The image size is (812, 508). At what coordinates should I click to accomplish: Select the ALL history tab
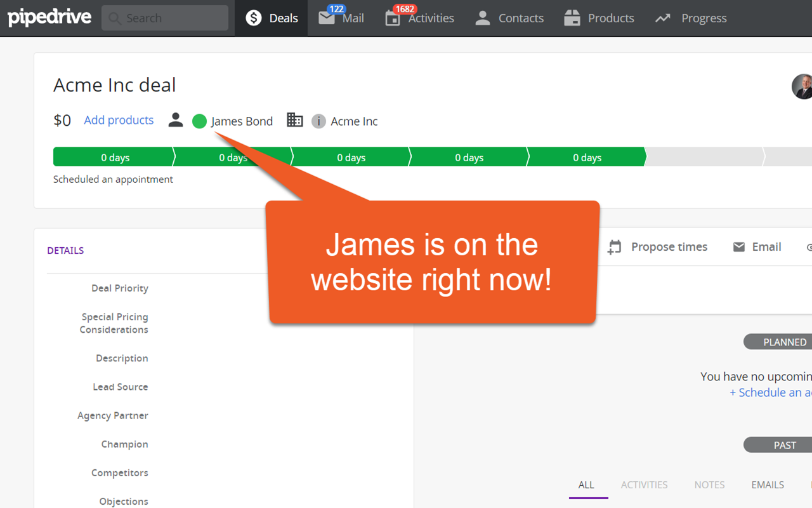pos(586,485)
